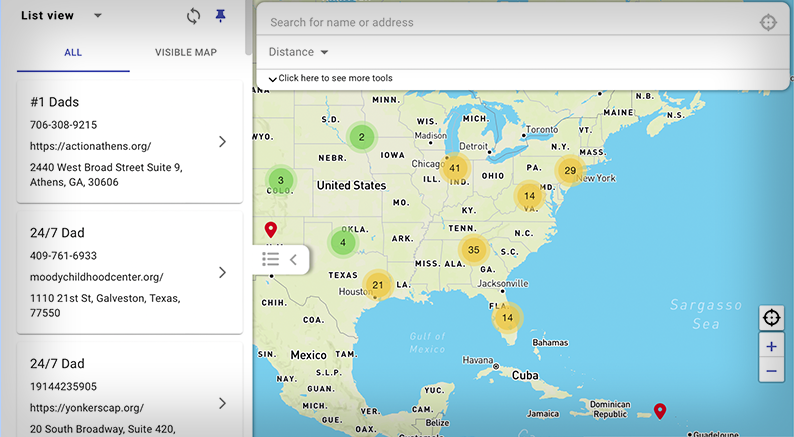Screen dimensions: 794x437
Task: Open the Distance dropdown
Action: tap(298, 52)
